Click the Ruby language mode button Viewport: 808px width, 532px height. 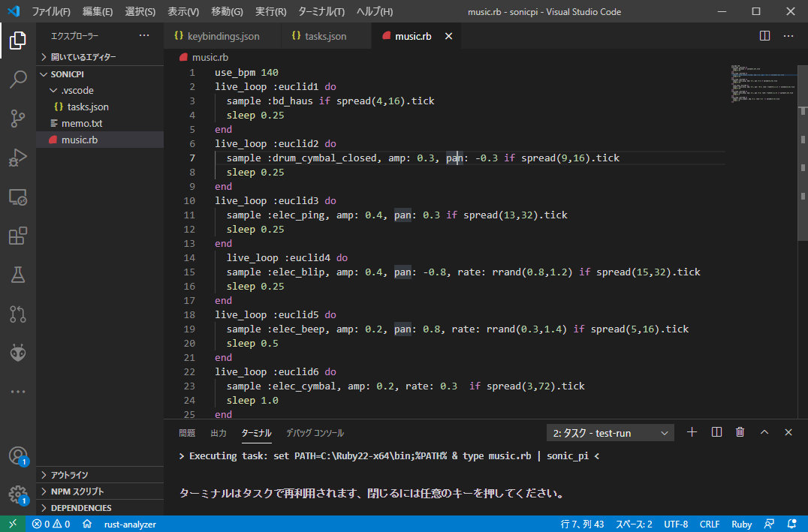click(741, 524)
